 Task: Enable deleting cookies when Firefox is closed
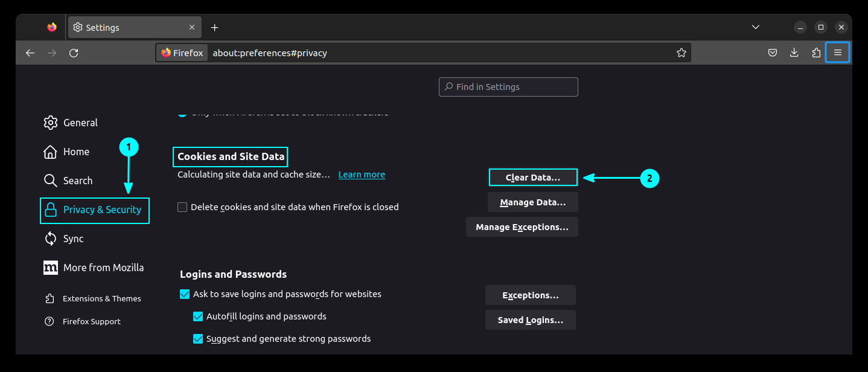click(182, 207)
